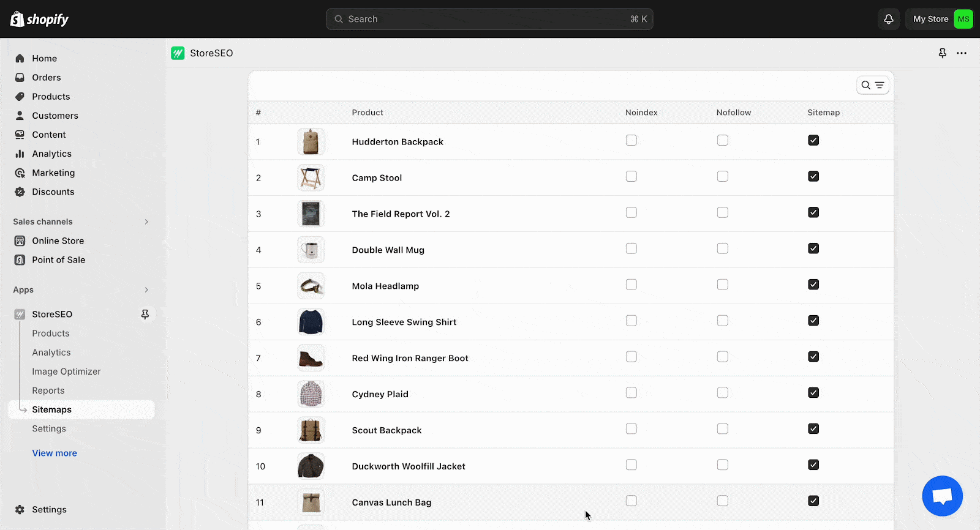Uncheck Sitemap for Duckworth Woolfill Jacket
Screen dimensions: 980x530
click(813, 465)
